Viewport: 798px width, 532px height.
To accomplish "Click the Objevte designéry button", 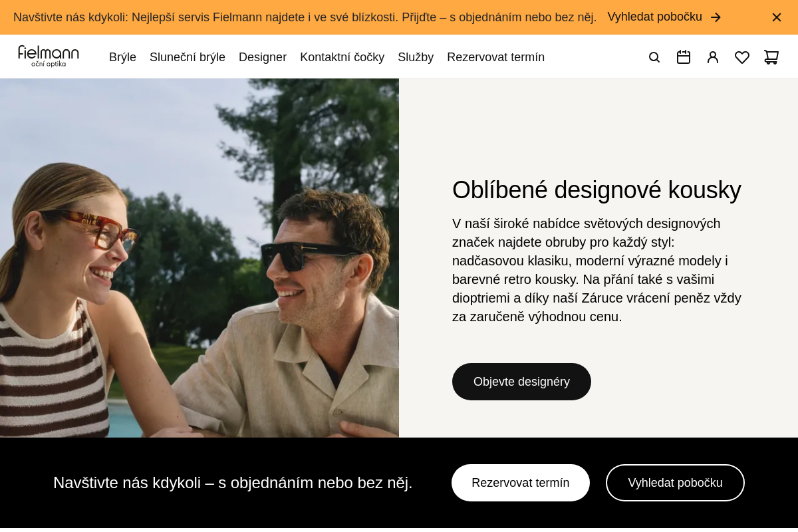I will coord(521,382).
